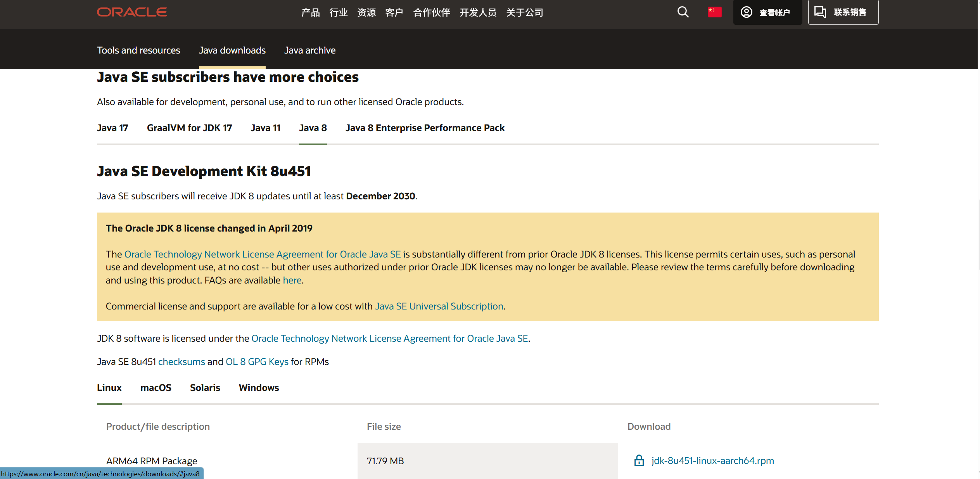Switch to the Java 8 Enterprise Performance Pack tab
The height and width of the screenshot is (479, 980).
coord(425,128)
